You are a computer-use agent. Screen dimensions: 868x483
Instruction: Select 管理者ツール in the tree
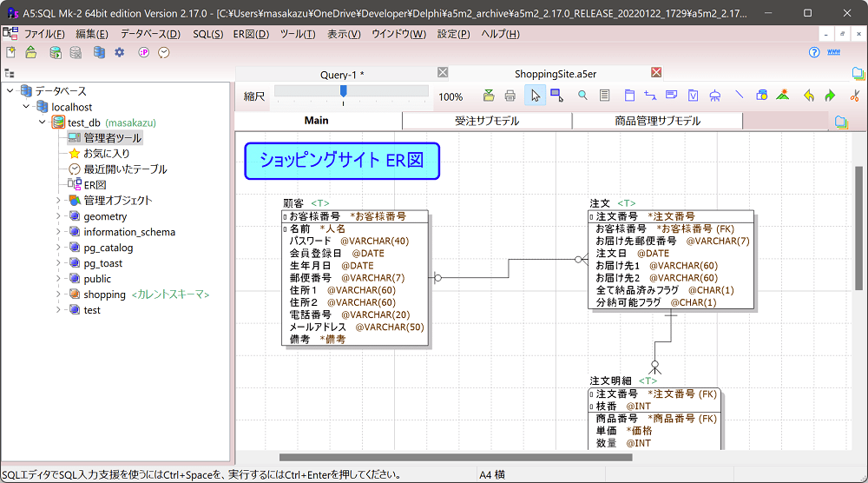(112, 138)
